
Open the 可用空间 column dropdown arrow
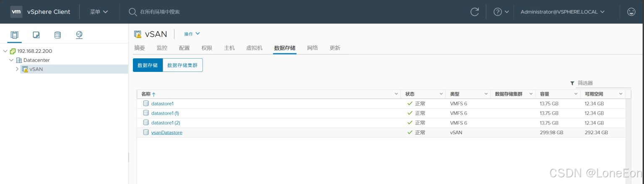click(x=621, y=94)
